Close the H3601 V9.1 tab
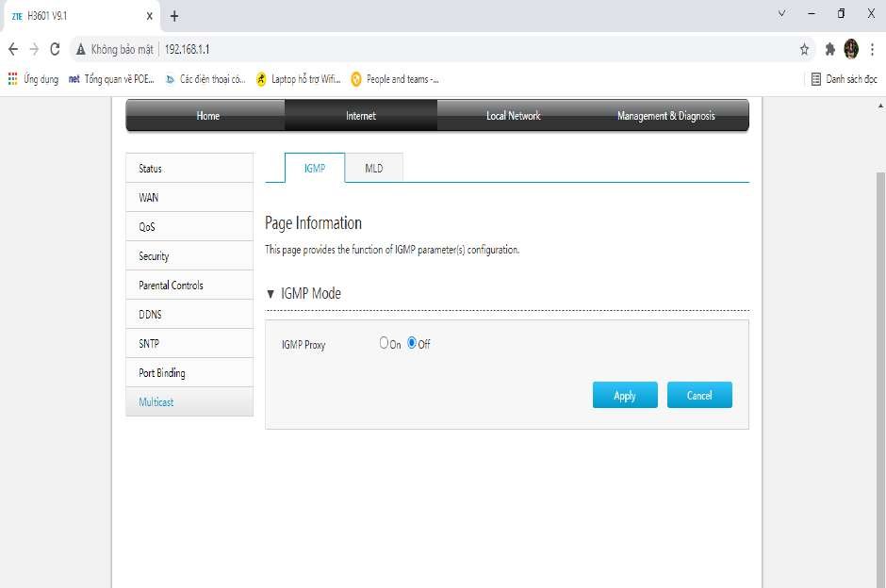 coord(149,16)
